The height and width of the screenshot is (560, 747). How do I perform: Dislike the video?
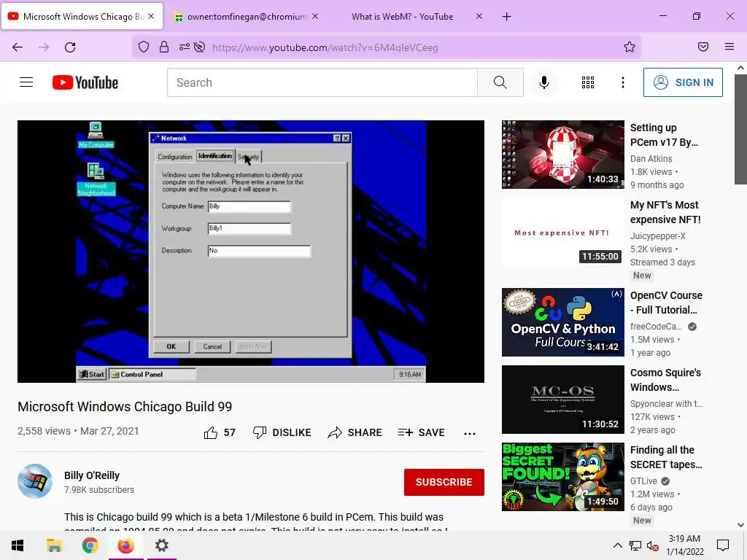[x=282, y=432]
